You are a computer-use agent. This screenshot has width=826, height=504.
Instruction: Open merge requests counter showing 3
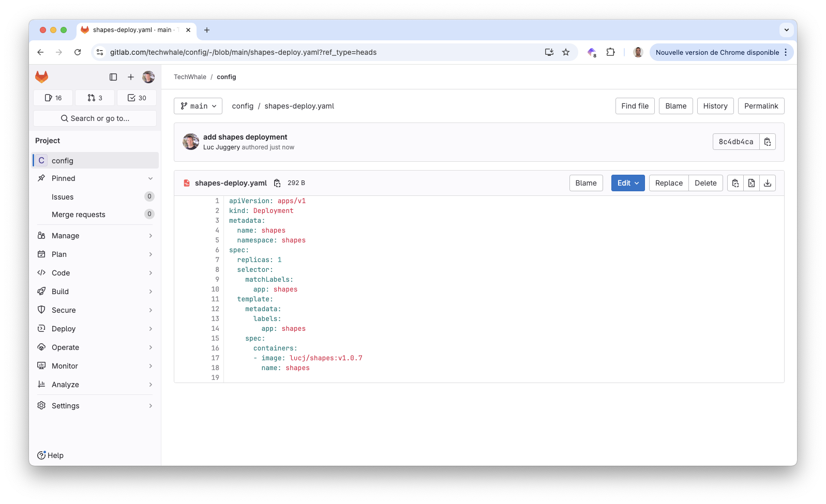click(x=95, y=98)
